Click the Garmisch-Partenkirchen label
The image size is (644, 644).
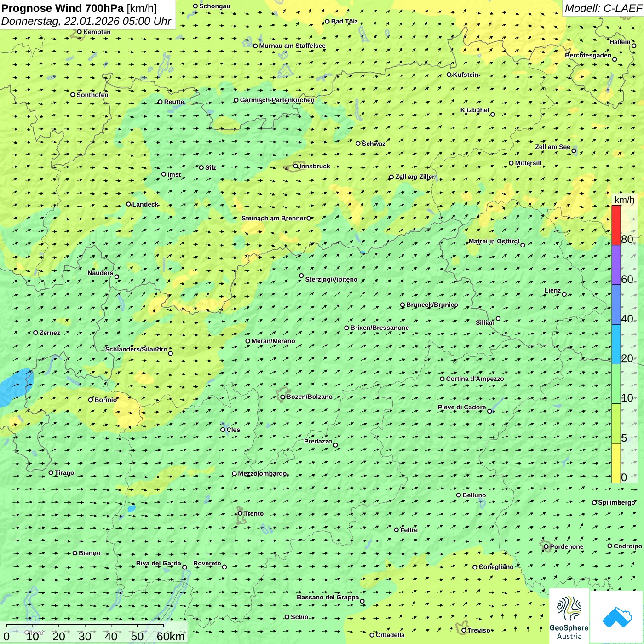coord(277,100)
